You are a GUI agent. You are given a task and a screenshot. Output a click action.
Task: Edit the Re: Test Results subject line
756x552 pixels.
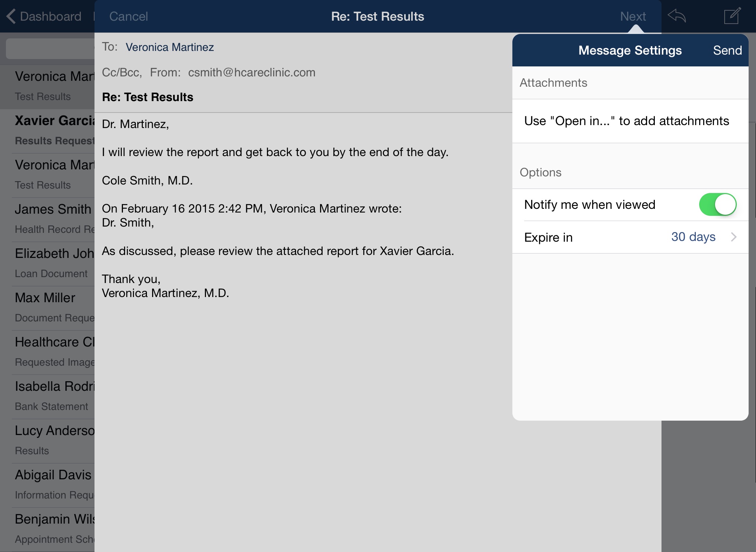[x=148, y=97]
